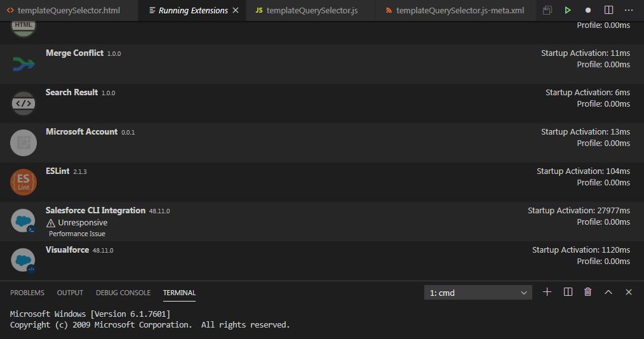Close the Running Extensions tab
Image resolution: width=644 pixels, height=339 pixels.
[236, 10]
